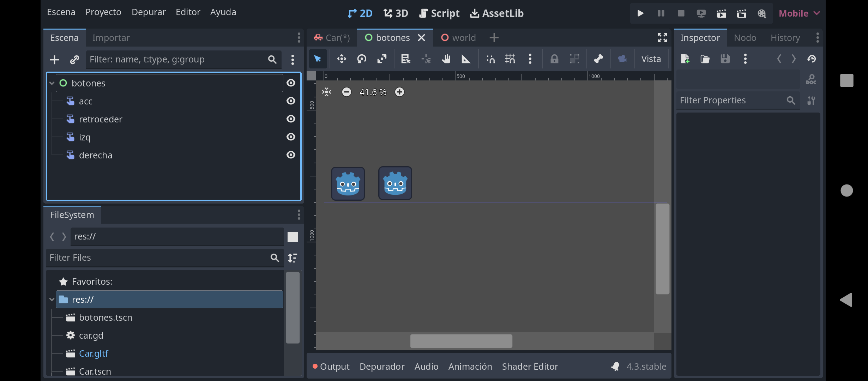
Task: Toggle visibility of derecha node
Action: [x=291, y=155]
